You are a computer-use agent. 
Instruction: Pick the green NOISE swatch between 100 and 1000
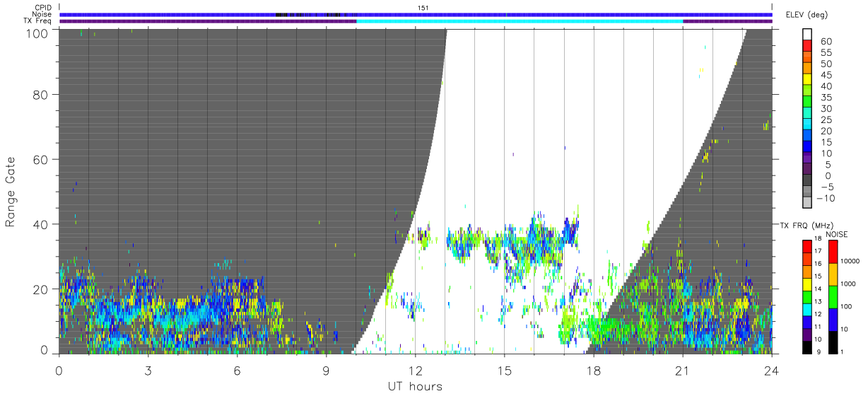coord(833,296)
